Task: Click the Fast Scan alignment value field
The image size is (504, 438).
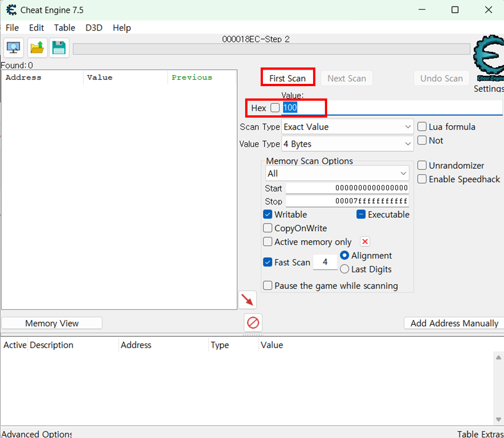Action: [325, 262]
